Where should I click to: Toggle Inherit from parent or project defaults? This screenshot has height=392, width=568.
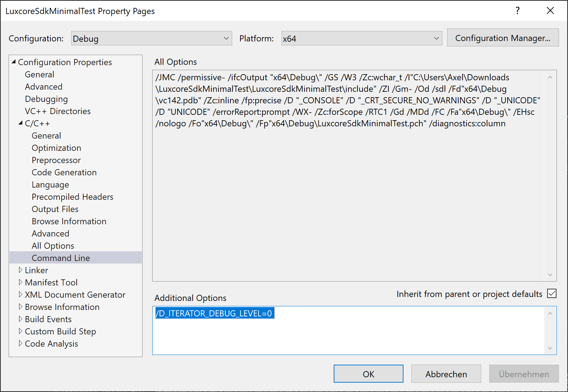point(551,294)
